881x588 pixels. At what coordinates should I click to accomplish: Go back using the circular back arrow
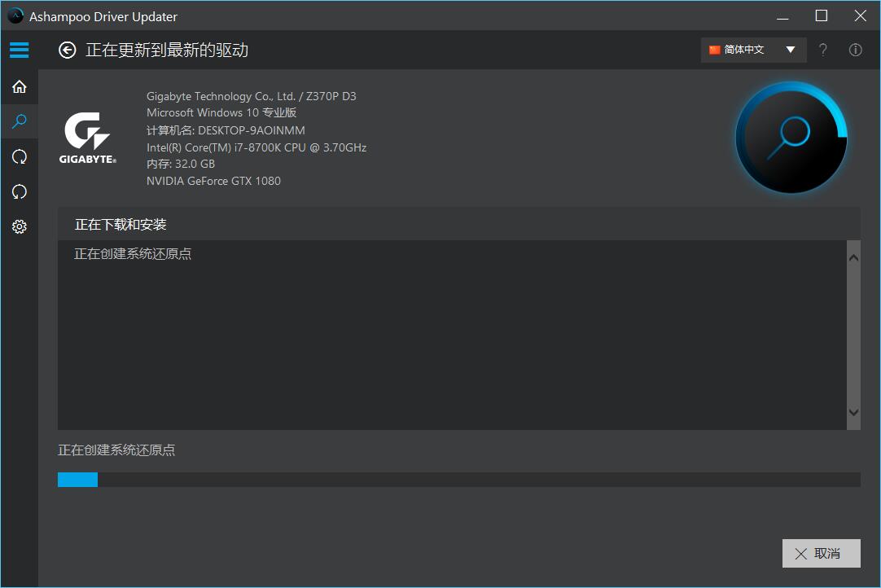pos(67,50)
